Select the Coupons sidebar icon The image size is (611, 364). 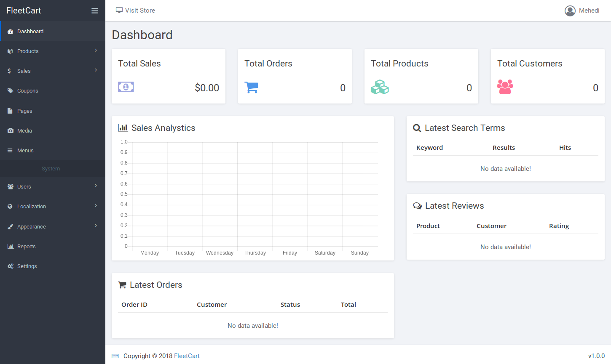coord(10,90)
